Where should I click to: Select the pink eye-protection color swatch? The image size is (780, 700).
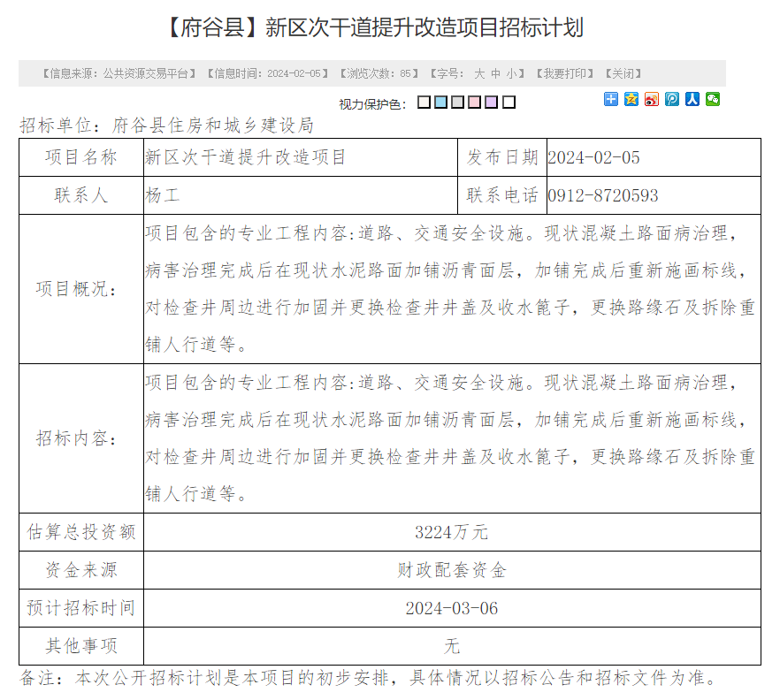(475, 103)
